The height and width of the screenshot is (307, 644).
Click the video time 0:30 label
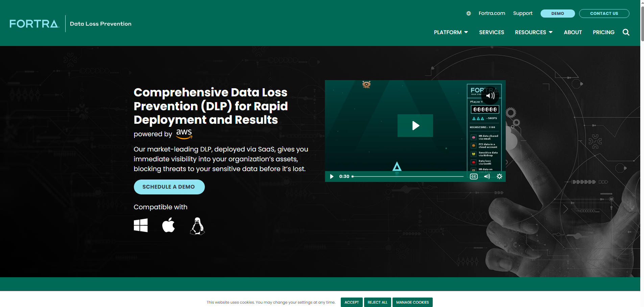(x=344, y=176)
